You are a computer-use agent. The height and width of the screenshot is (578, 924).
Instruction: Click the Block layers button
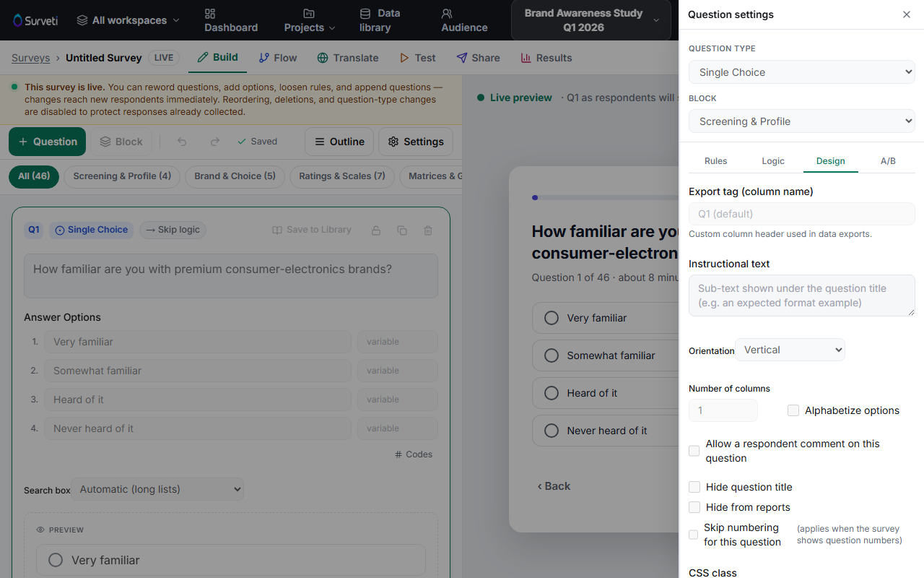[121, 142]
